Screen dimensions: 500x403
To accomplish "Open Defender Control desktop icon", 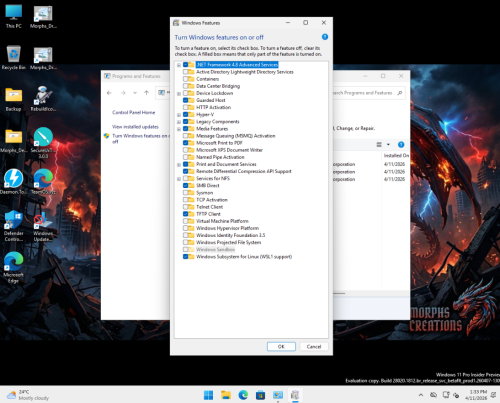I will (14, 226).
